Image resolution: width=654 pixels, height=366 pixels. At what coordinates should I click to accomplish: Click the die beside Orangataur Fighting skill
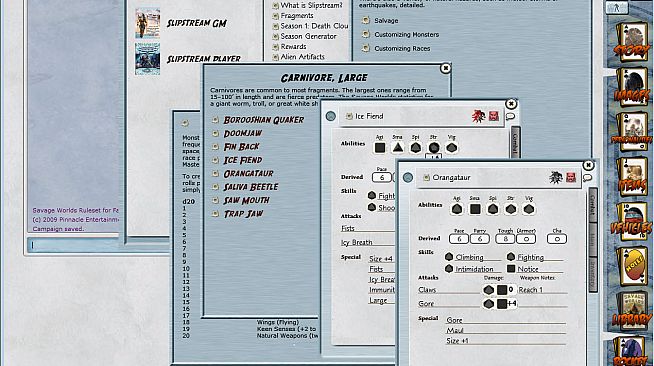click(x=511, y=257)
